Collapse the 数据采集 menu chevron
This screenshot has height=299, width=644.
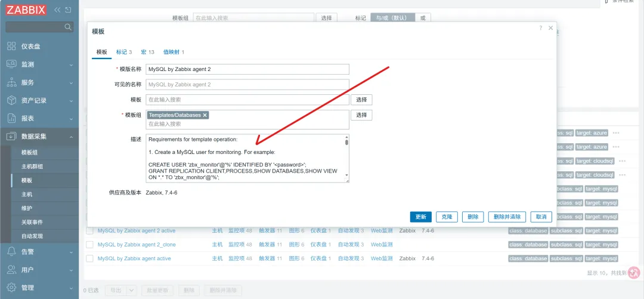71,137
